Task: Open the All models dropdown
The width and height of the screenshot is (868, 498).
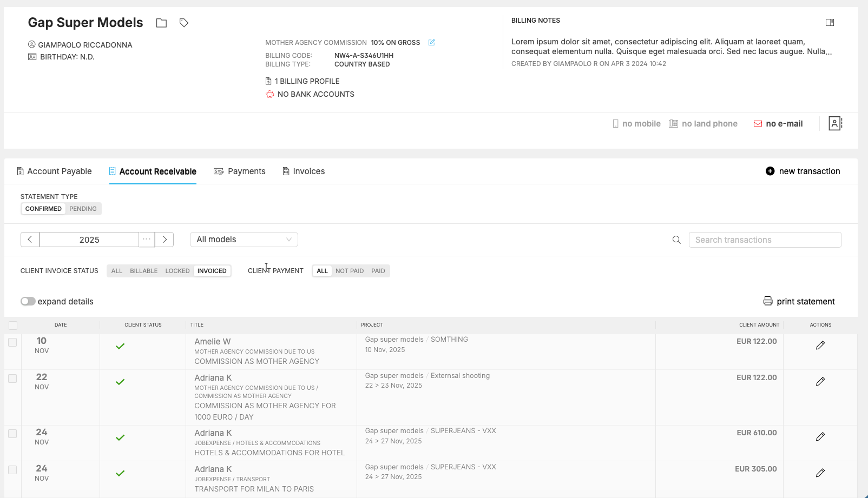Action: (x=244, y=239)
